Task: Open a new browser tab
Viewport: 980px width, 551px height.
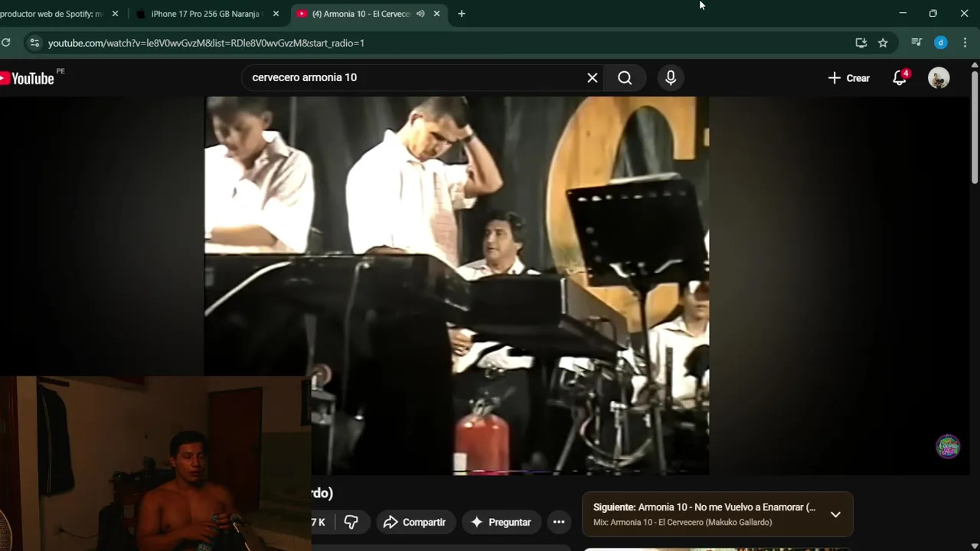Action: (x=461, y=14)
